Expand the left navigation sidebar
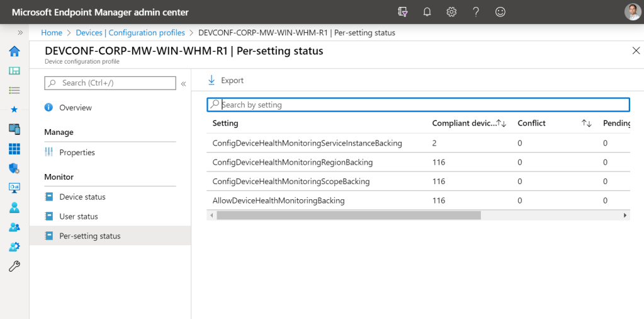The height and width of the screenshot is (319, 644). point(20,33)
